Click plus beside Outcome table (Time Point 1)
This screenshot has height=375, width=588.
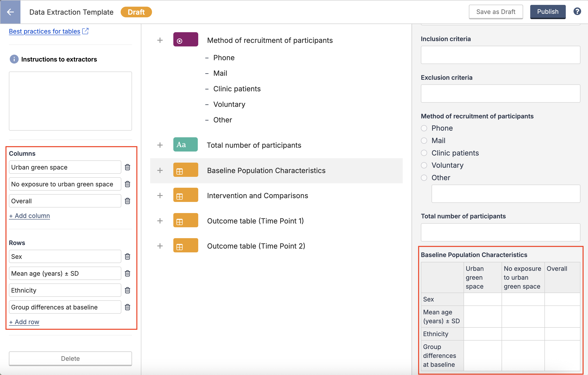coord(160,221)
